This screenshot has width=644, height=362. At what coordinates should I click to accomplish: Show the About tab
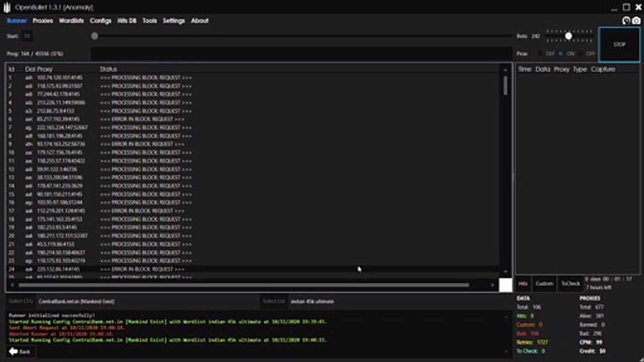pos(200,21)
